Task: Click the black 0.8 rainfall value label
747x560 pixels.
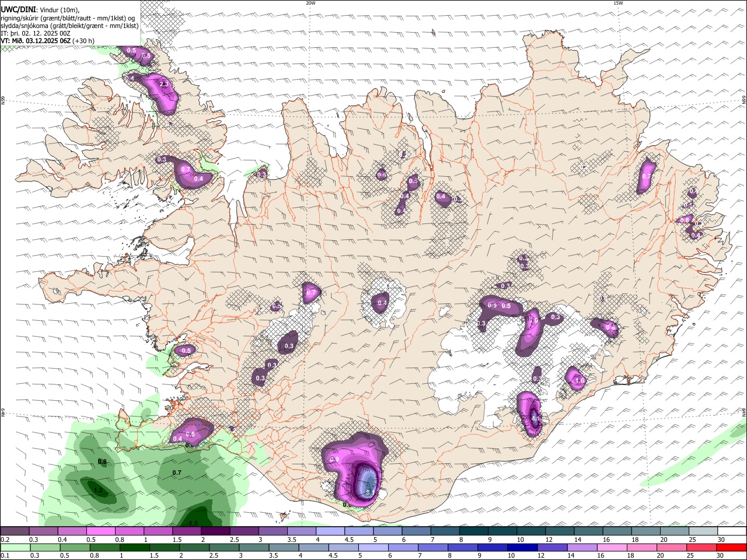Action: (102, 462)
